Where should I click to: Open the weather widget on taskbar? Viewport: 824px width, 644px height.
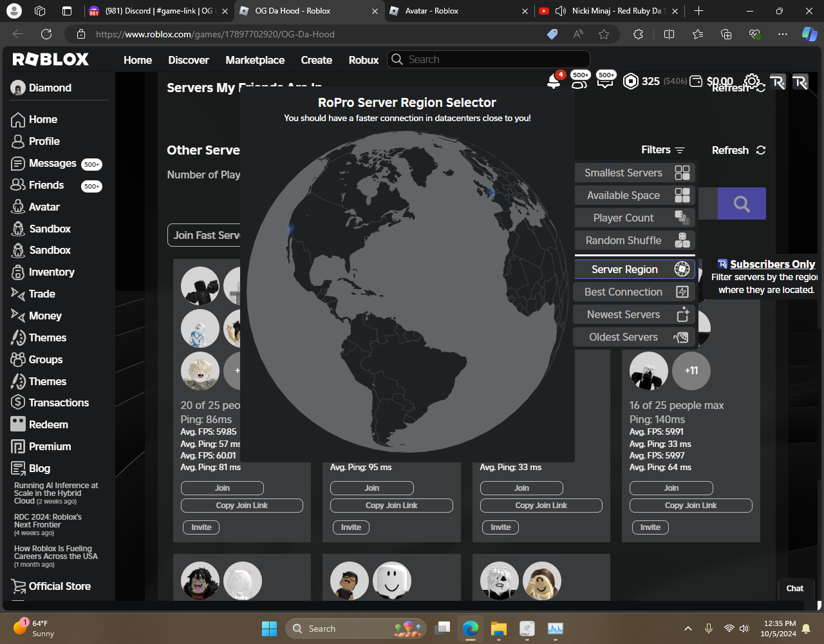(35, 629)
